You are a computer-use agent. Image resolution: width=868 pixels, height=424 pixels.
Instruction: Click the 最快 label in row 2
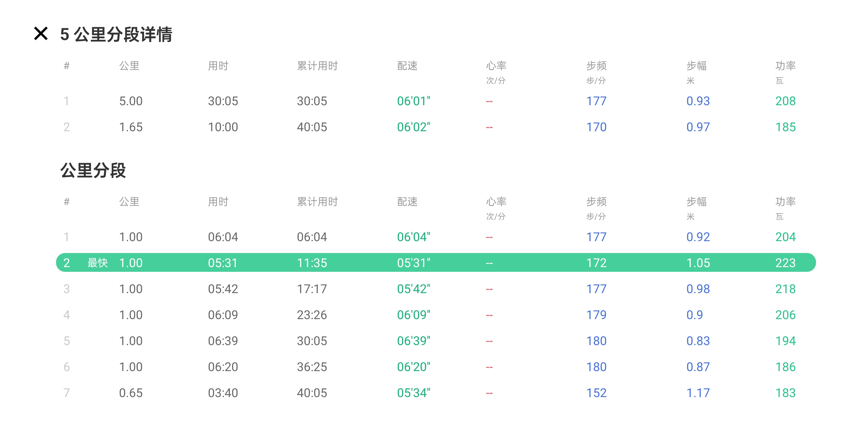97,262
